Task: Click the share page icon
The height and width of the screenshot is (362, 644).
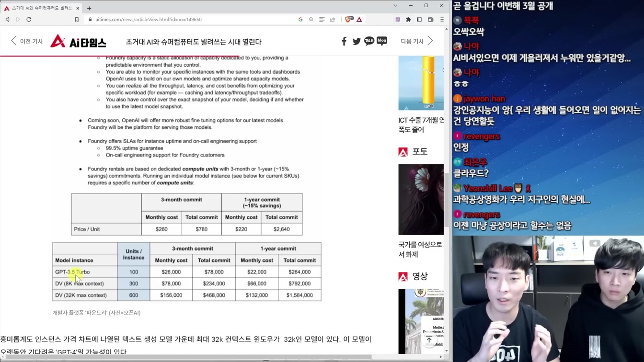Action: [333, 20]
